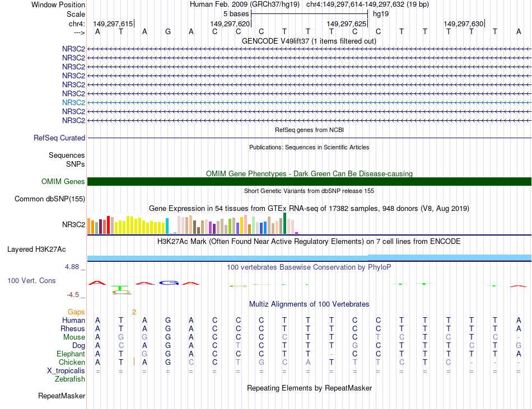
Task: Click the orange insertion mark in Chicken row
Action: click(x=134, y=361)
